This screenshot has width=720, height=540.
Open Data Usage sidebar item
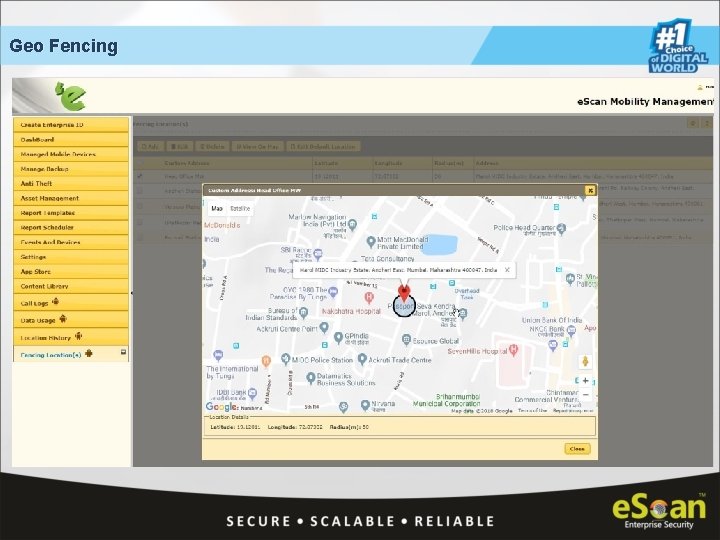[x=71, y=320]
